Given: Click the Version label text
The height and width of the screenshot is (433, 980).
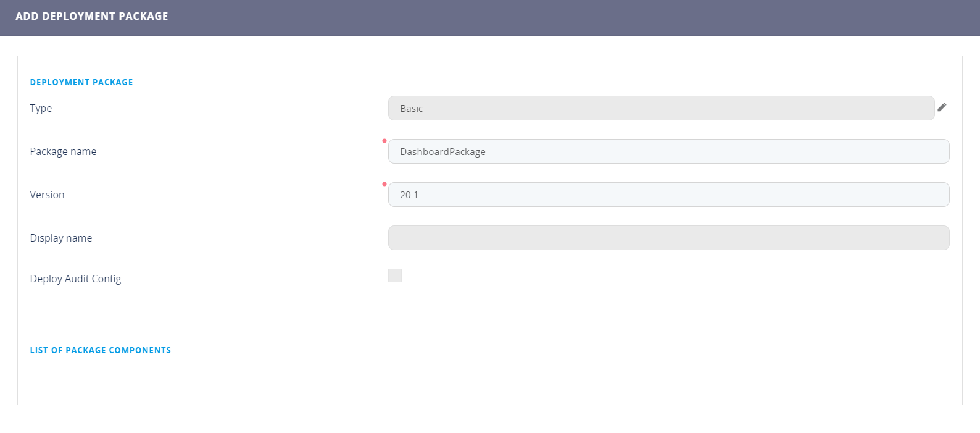Looking at the screenshot, I should (x=47, y=195).
